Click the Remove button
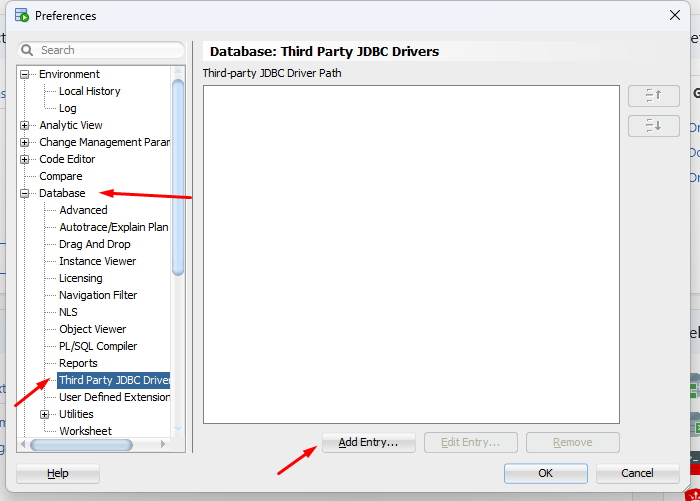 tap(573, 443)
